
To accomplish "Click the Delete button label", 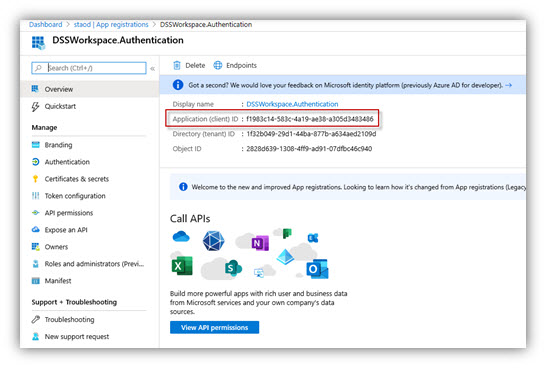I will tap(195, 65).
